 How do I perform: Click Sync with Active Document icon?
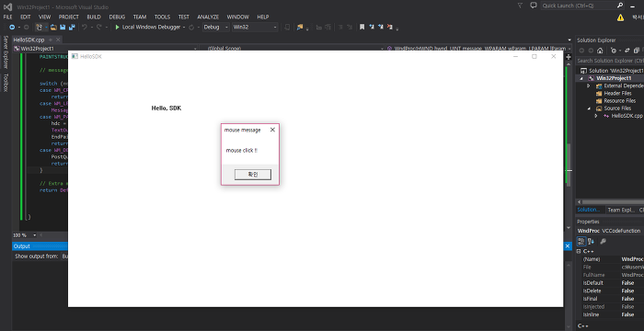pos(627,51)
